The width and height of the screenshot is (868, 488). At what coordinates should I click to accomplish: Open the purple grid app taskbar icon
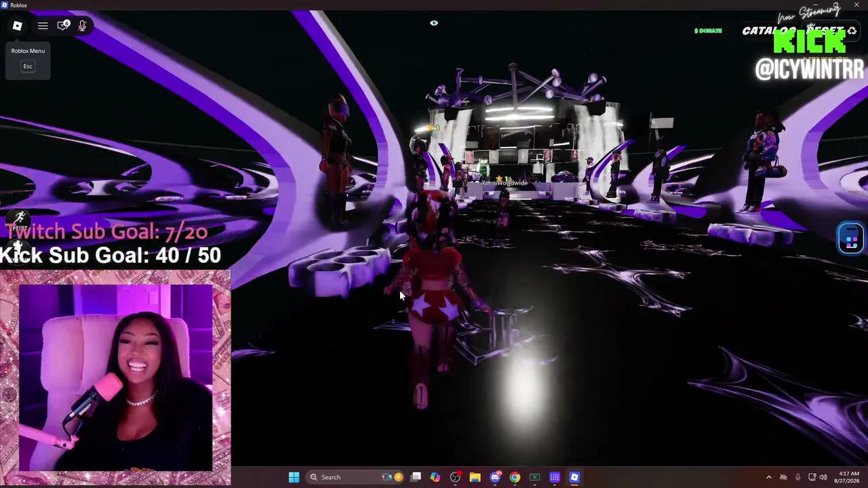(x=554, y=477)
